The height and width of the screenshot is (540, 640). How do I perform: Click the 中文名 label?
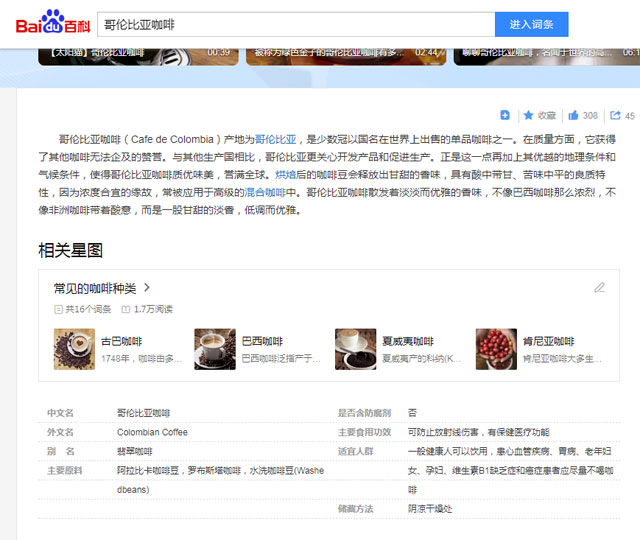60,413
